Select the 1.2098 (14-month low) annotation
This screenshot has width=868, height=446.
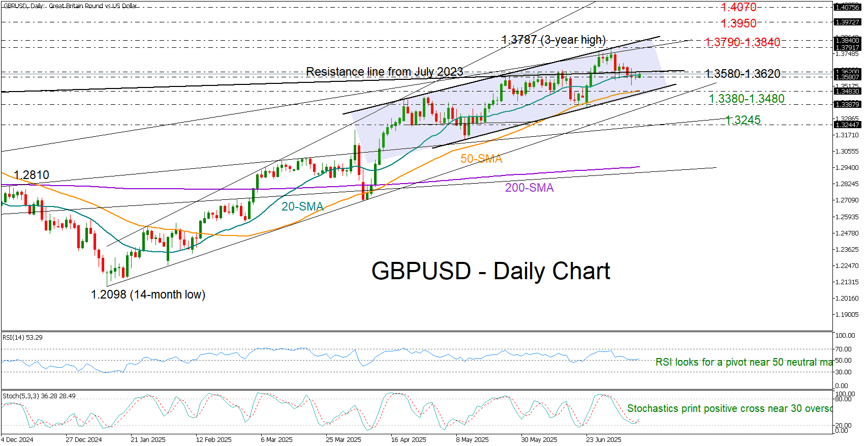tap(148, 294)
